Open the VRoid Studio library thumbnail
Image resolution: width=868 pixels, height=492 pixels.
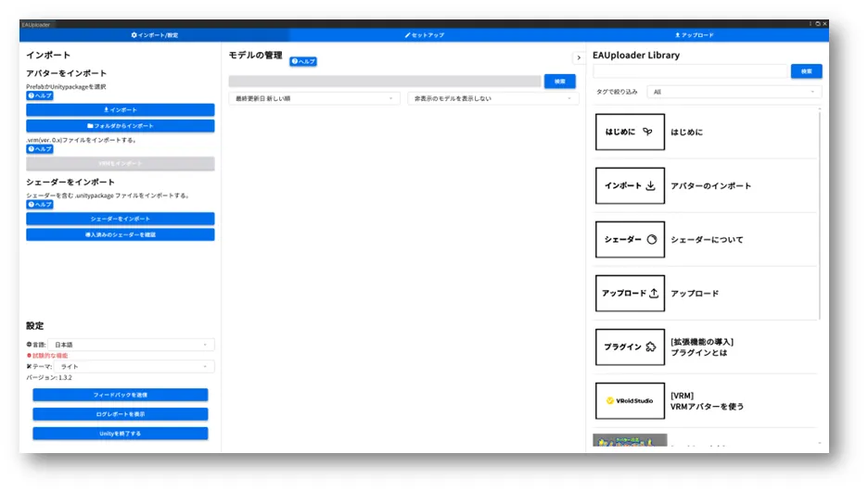[630, 401]
